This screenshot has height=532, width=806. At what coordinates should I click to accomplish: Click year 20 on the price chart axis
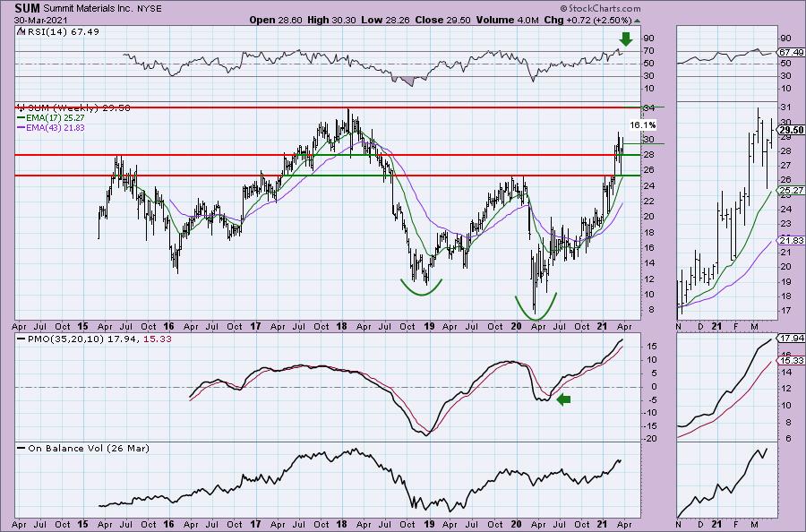coord(516,326)
